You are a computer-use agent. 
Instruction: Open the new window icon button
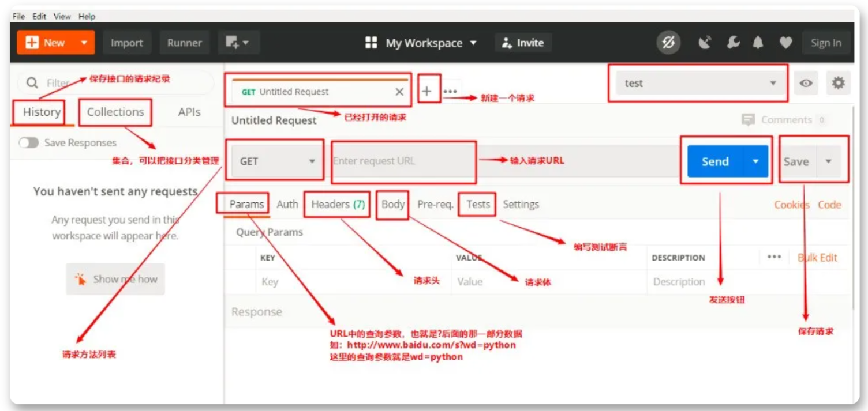click(238, 43)
